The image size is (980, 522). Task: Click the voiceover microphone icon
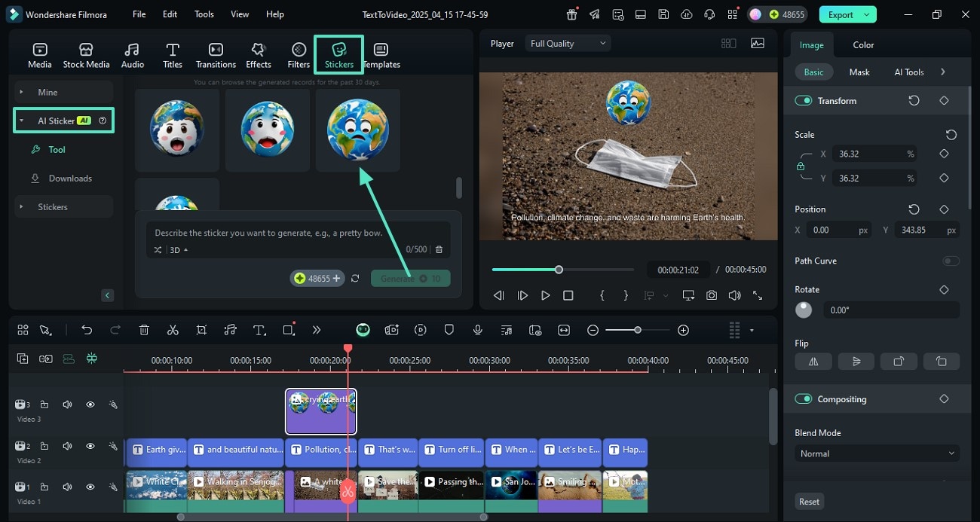pos(477,330)
